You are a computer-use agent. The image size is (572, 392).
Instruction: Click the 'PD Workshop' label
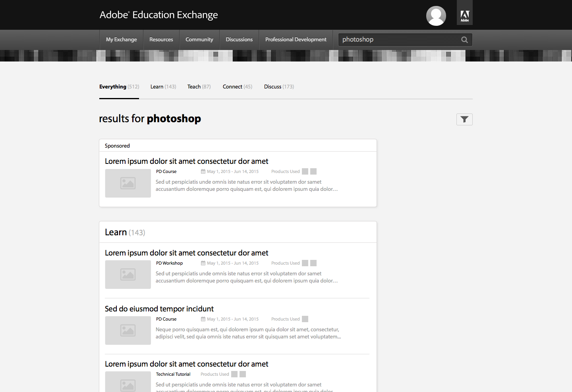(169, 263)
